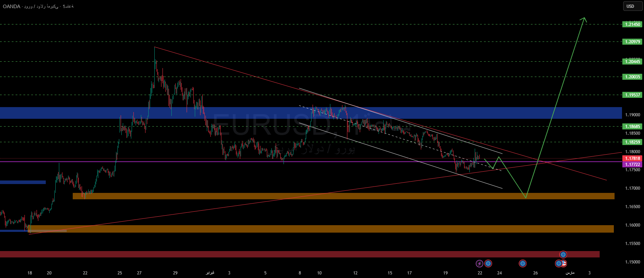Select the 1.21450 green price label

click(x=633, y=24)
